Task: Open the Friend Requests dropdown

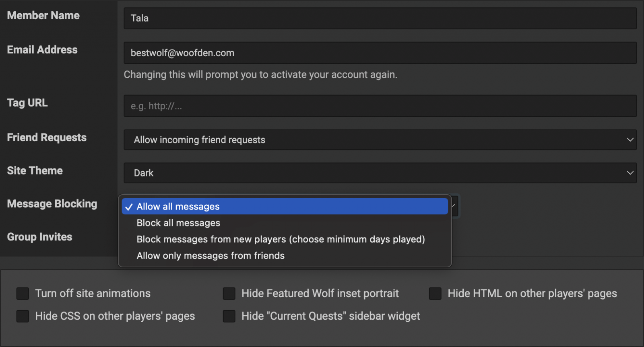Action: (380, 140)
